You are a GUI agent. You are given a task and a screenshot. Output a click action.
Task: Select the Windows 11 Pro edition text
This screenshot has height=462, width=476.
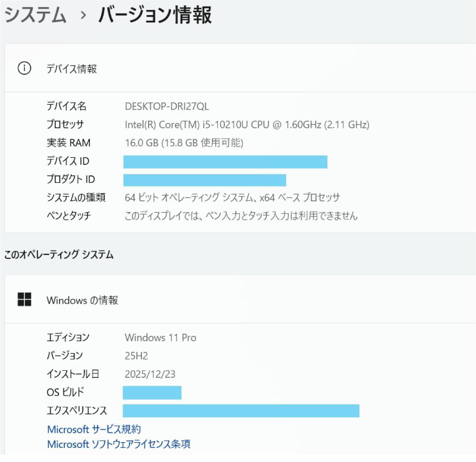click(160, 338)
